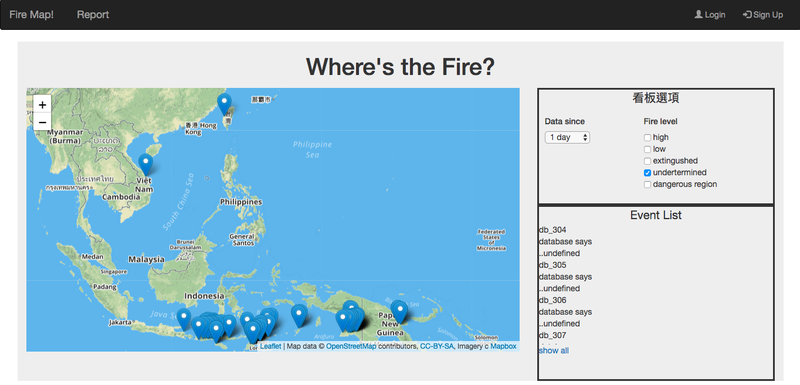Open the Leaflet attribution link

pyautogui.click(x=270, y=347)
